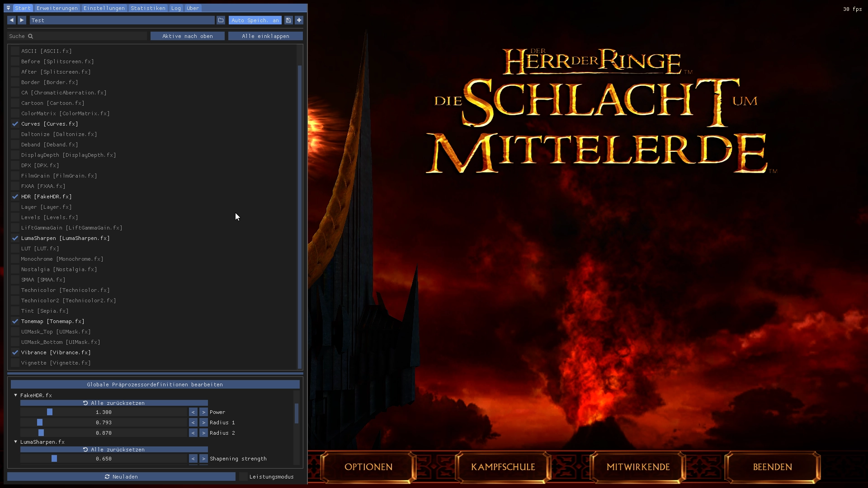Viewport: 868px width, 488px height.
Task: Reset all LumaSharpen.fx values
Action: click(114, 450)
